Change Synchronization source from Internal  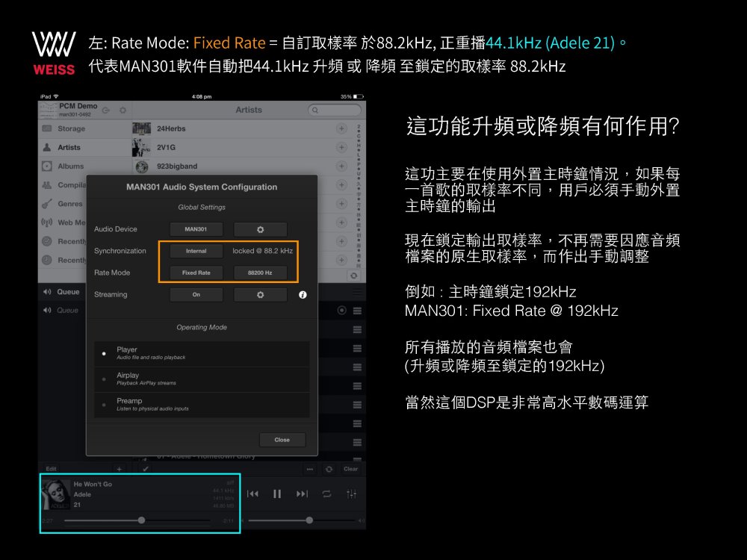[196, 251]
